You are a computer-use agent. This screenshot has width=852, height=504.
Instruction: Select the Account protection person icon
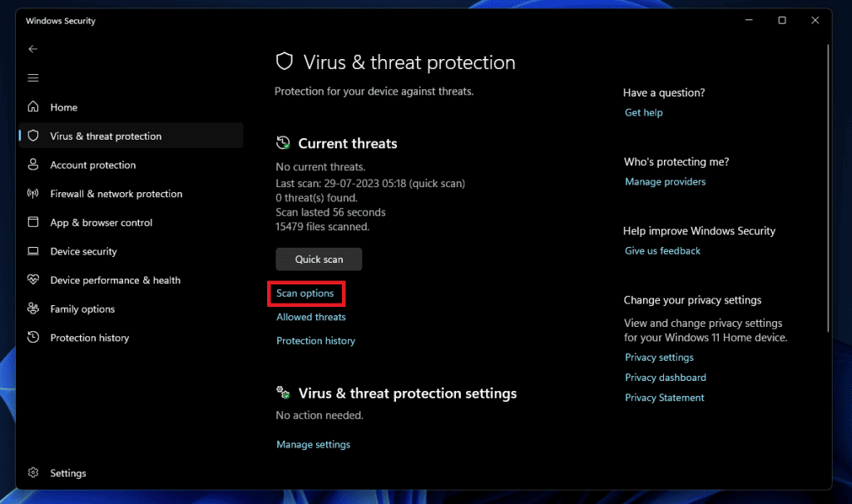[33, 165]
